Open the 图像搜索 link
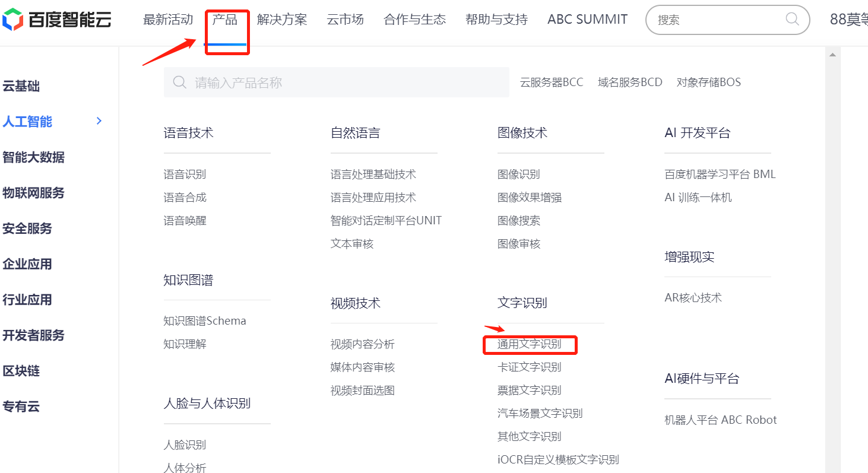Image resolution: width=868 pixels, height=473 pixels. click(x=519, y=220)
